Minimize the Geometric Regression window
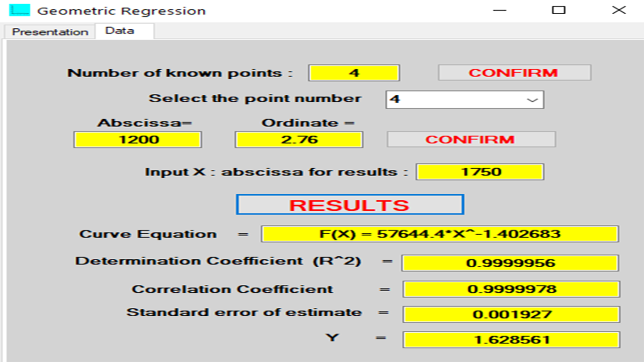The image size is (644, 362). click(x=500, y=10)
